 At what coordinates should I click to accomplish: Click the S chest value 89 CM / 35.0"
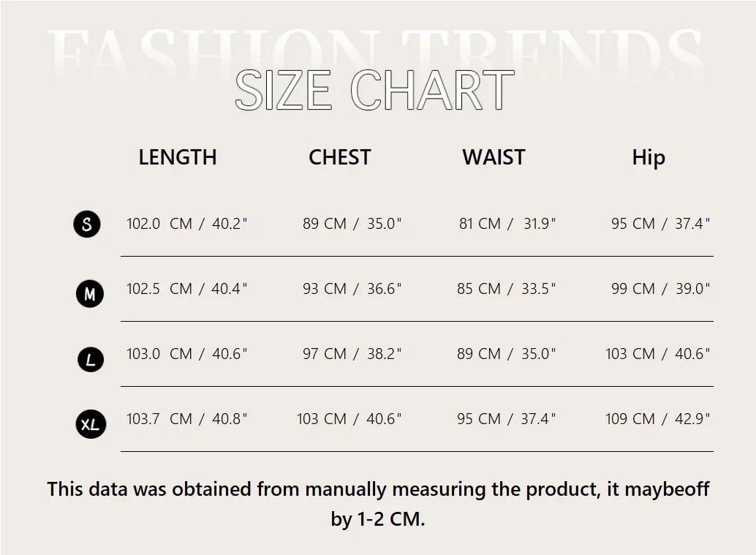click(x=352, y=224)
